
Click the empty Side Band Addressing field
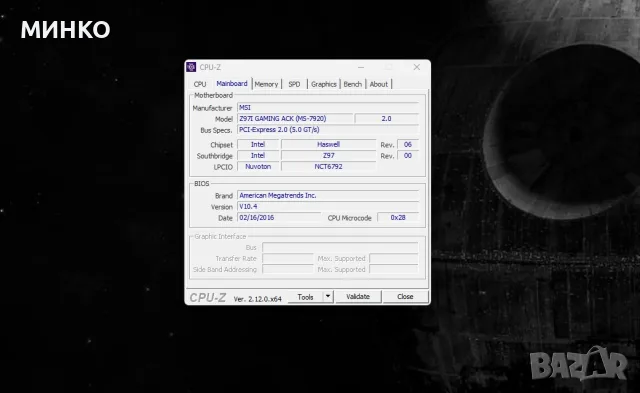288,269
